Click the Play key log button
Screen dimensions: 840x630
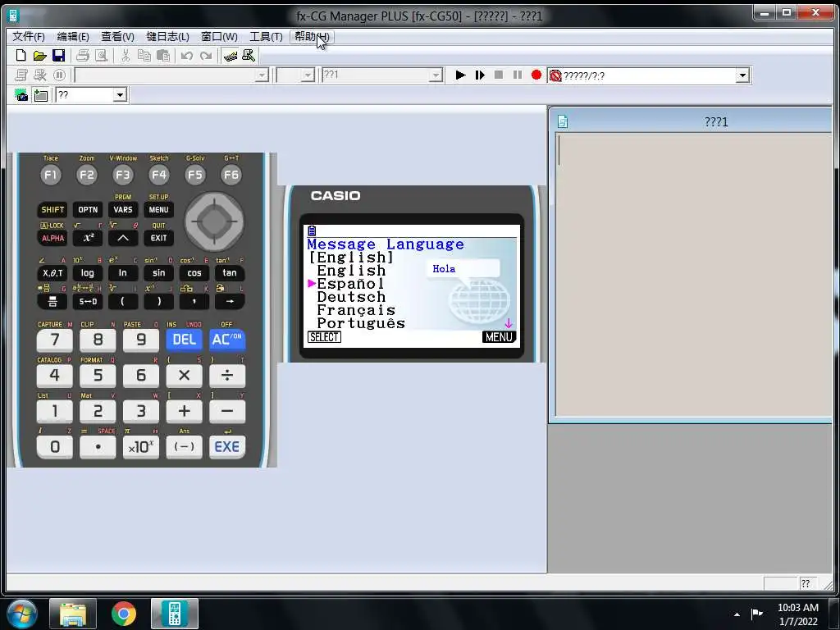click(460, 75)
